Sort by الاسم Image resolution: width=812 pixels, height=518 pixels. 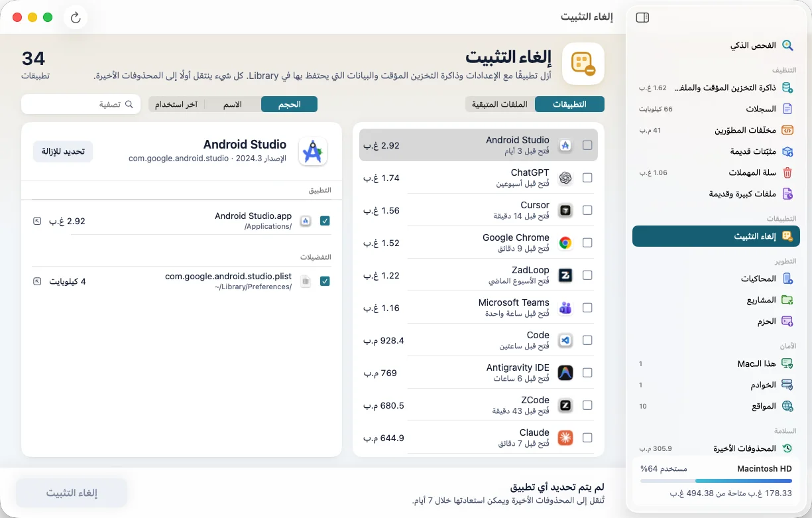233,104
